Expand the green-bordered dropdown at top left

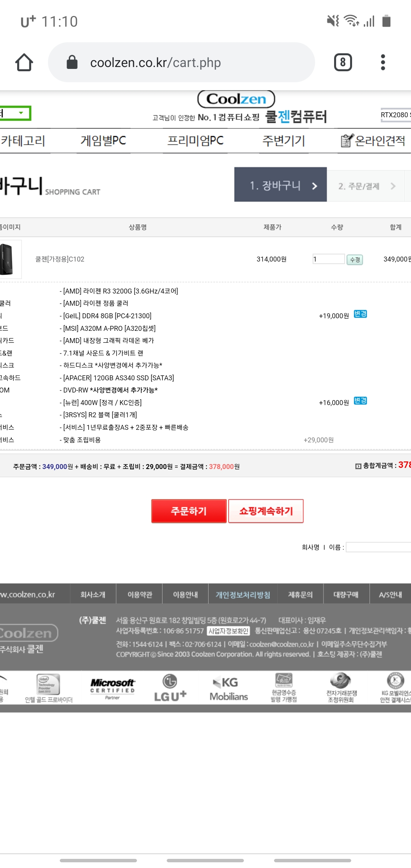15,113
